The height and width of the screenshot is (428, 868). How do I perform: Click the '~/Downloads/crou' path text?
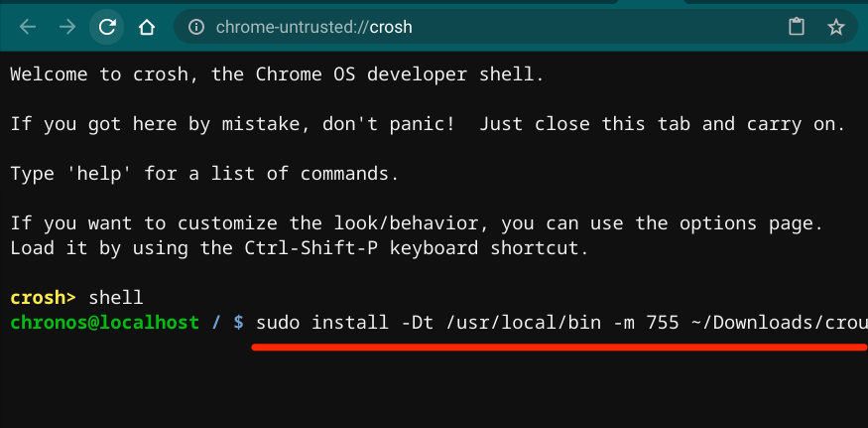(x=781, y=323)
